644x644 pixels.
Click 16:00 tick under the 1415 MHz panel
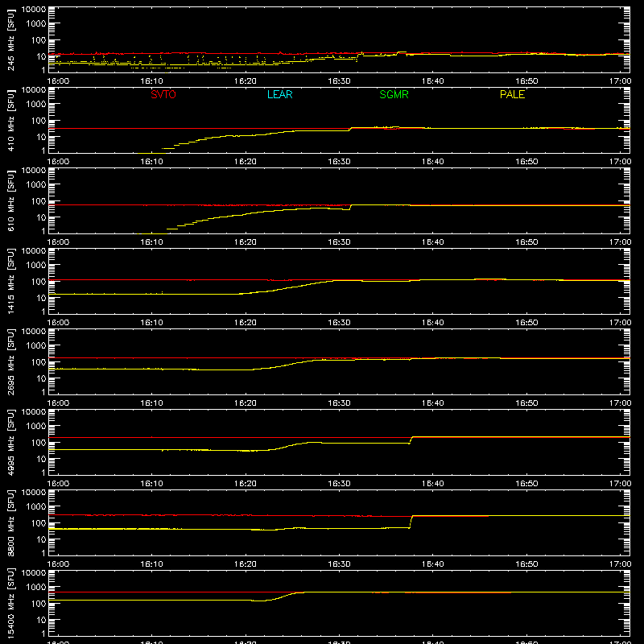tap(58, 323)
